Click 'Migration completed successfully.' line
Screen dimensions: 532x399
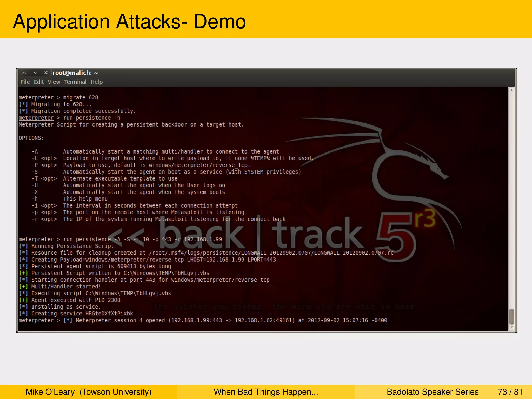click(77, 111)
